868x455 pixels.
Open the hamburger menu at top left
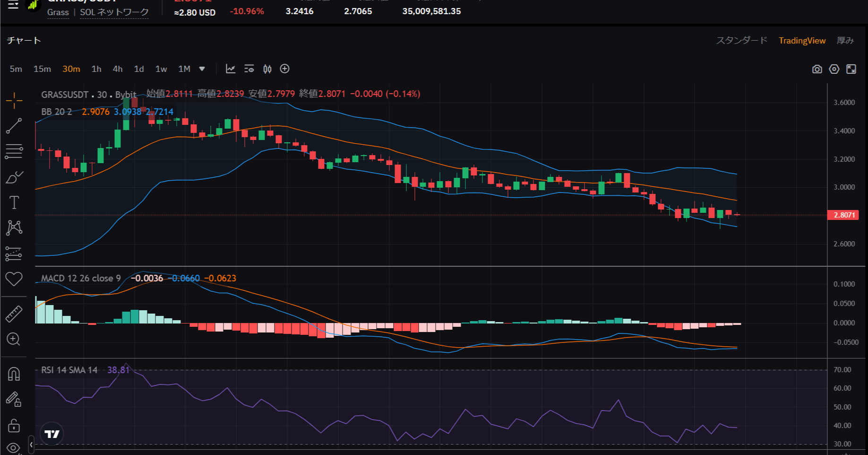point(13,5)
